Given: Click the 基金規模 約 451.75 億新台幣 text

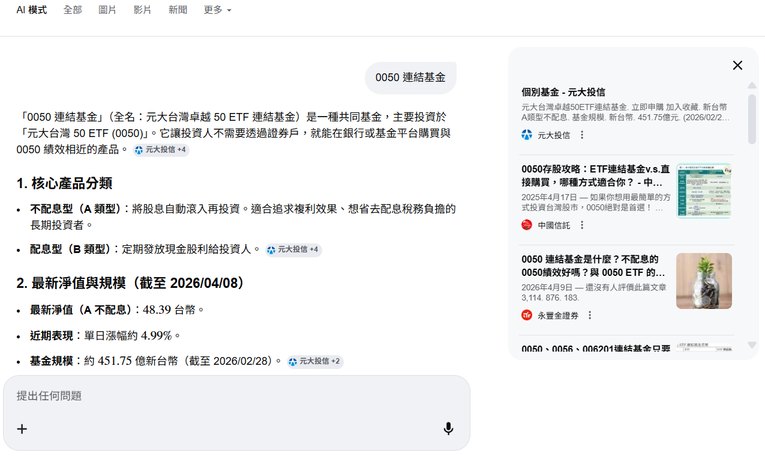Looking at the screenshot, I should tap(156, 361).
